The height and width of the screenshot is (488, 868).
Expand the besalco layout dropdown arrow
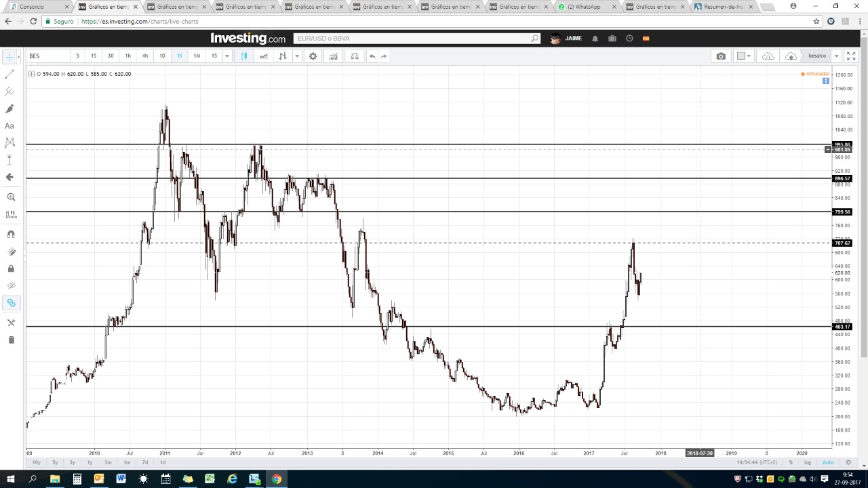(x=836, y=56)
